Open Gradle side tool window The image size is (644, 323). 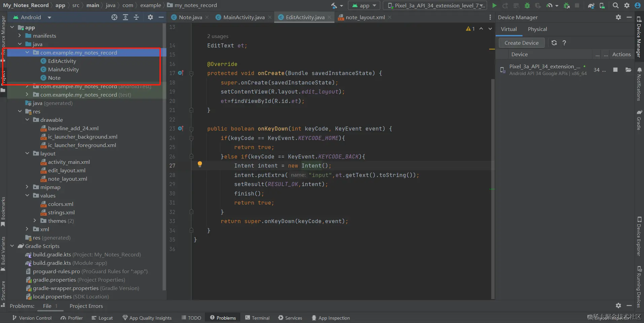(x=639, y=120)
